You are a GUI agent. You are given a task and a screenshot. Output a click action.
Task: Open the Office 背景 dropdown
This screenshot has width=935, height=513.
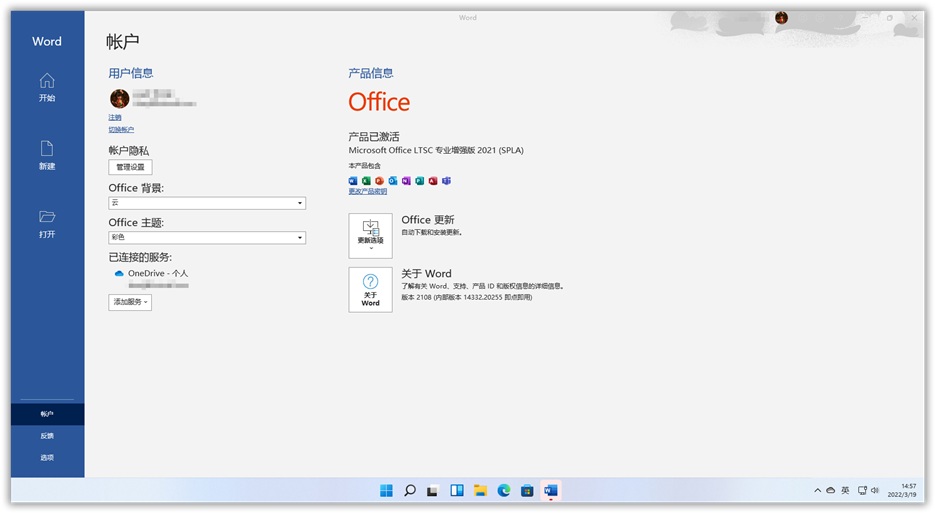point(207,203)
